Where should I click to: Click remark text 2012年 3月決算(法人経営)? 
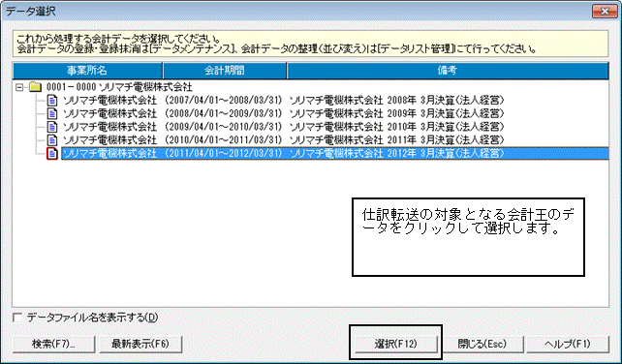[446, 154]
